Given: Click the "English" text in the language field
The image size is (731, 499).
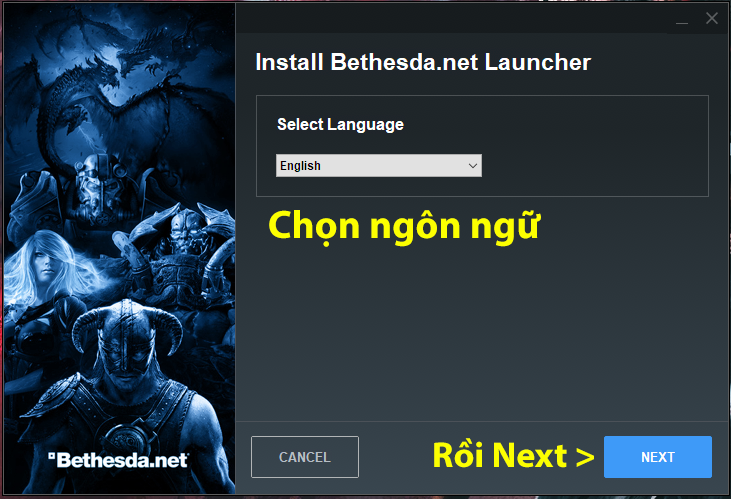Looking at the screenshot, I should [300, 166].
